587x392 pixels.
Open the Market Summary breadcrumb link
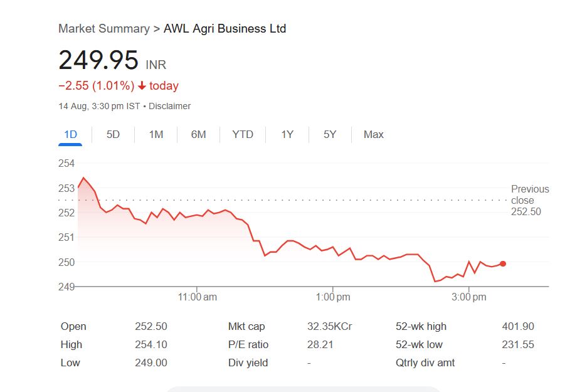pyautogui.click(x=103, y=29)
